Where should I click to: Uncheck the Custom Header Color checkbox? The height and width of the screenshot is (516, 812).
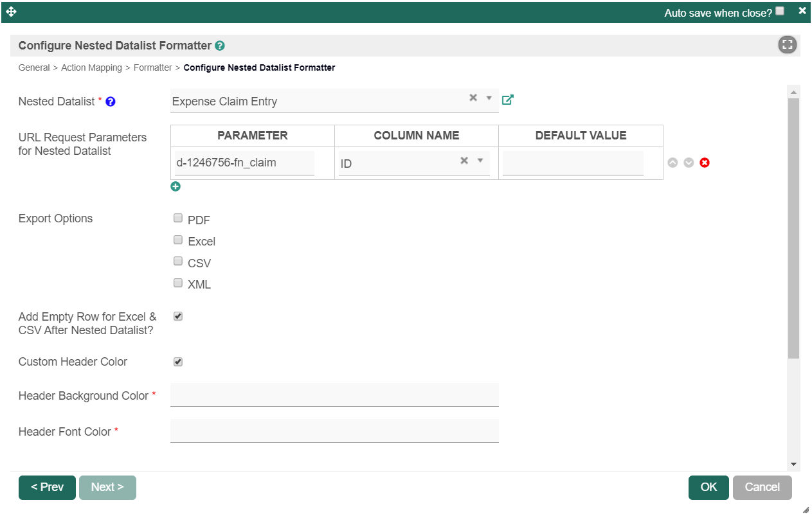pos(178,362)
